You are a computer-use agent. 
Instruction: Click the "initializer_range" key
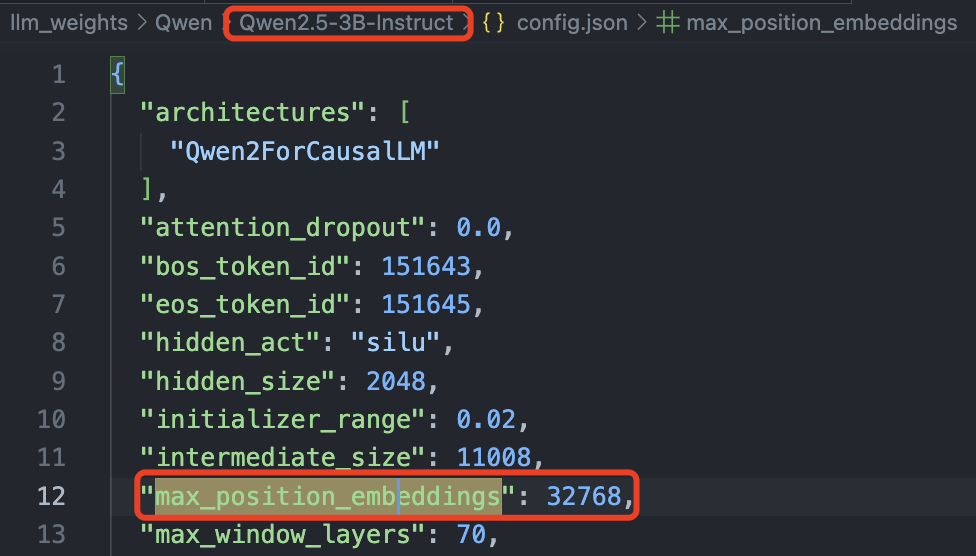pyautogui.click(x=282, y=420)
